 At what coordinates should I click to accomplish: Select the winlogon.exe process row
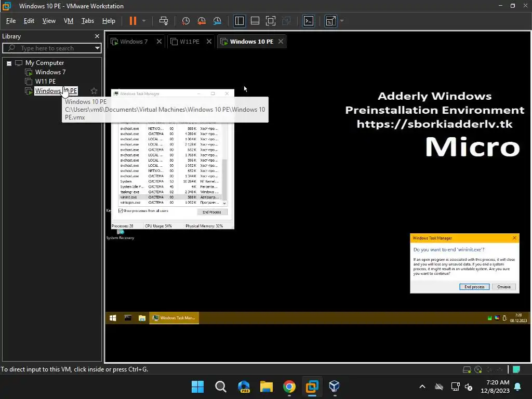click(170, 203)
